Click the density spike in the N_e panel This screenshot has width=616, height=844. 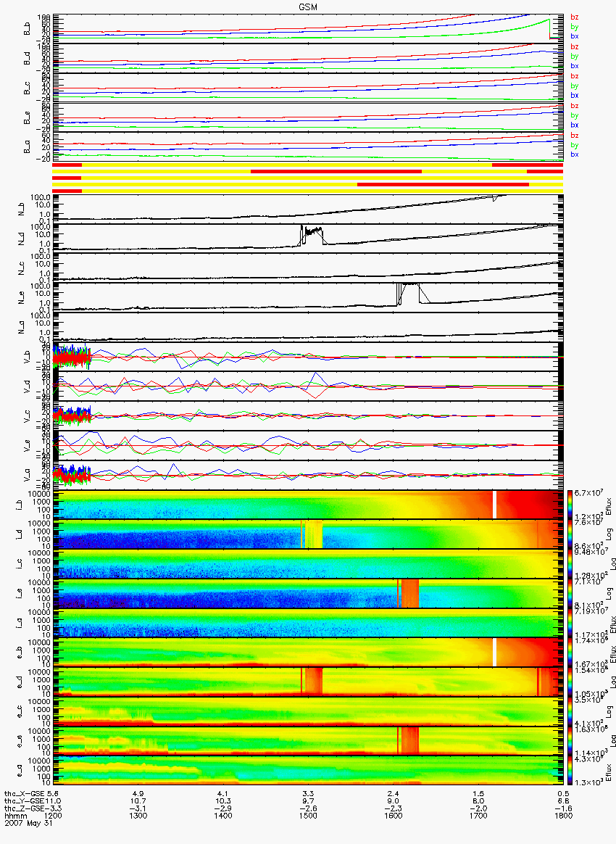point(410,294)
